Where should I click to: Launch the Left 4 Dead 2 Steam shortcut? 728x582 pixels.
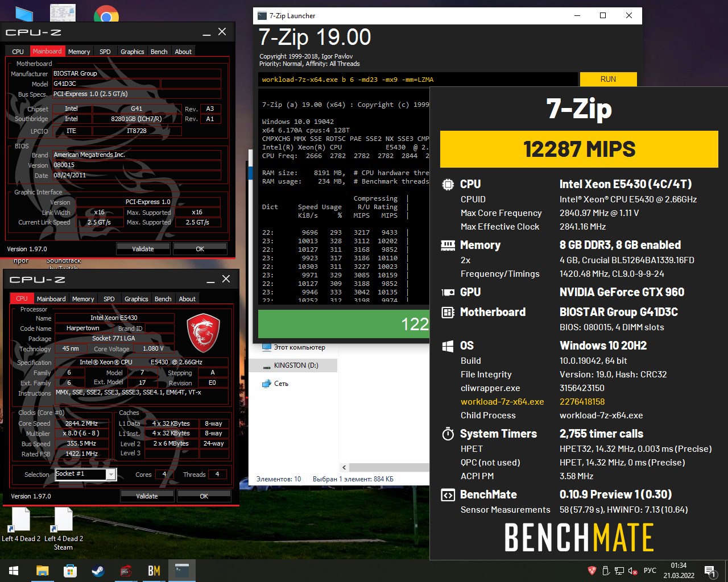click(64, 529)
